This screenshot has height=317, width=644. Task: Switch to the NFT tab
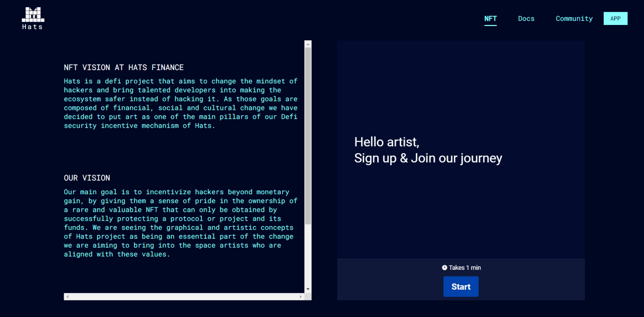click(490, 19)
